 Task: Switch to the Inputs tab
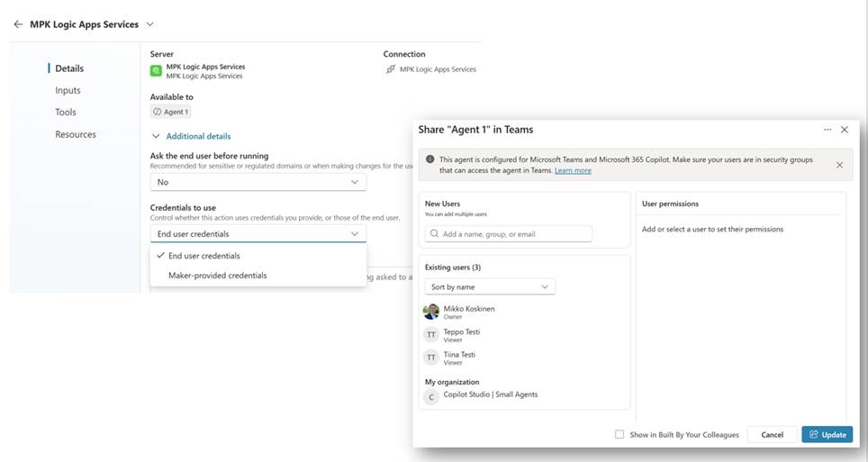(x=68, y=90)
